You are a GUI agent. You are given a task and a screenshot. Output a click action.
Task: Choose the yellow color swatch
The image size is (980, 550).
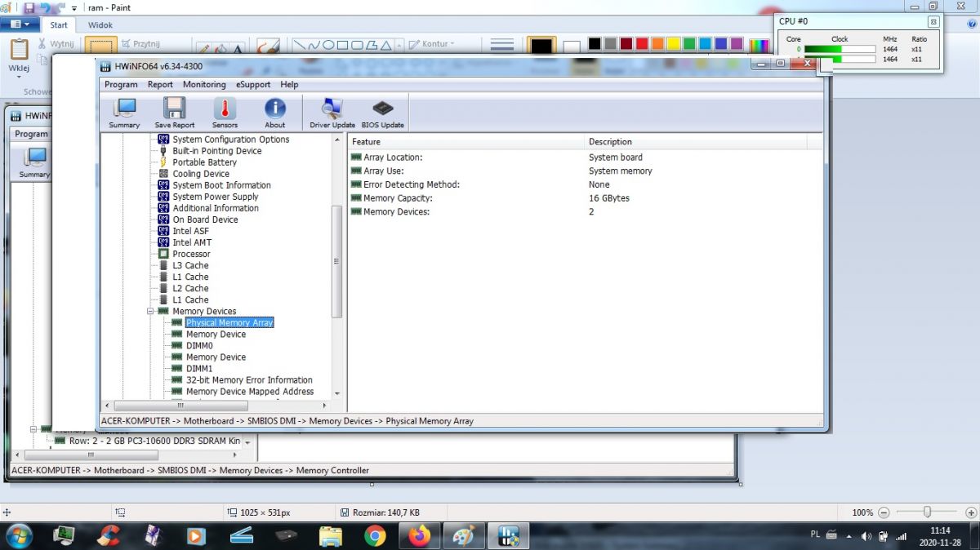(x=673, y=43)
